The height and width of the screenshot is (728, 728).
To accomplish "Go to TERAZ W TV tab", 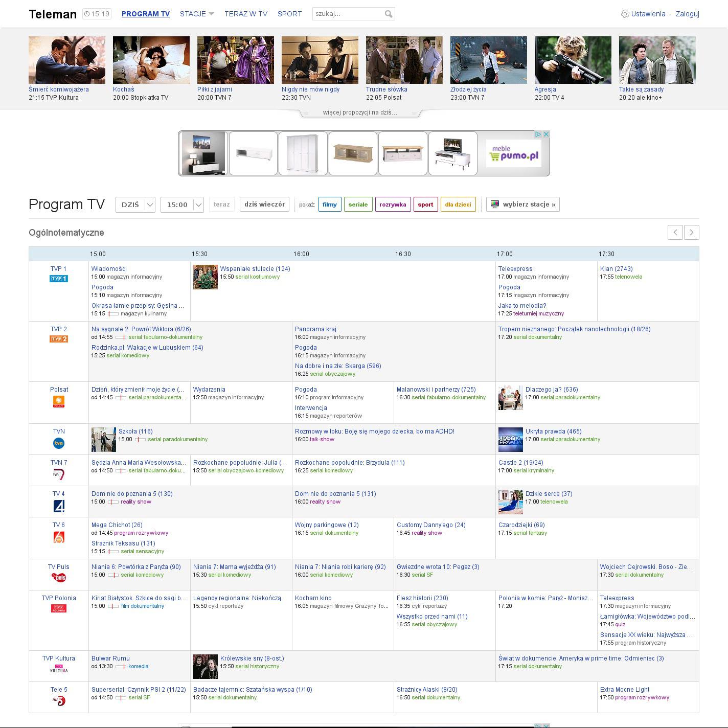I will (x=246, y=14).
